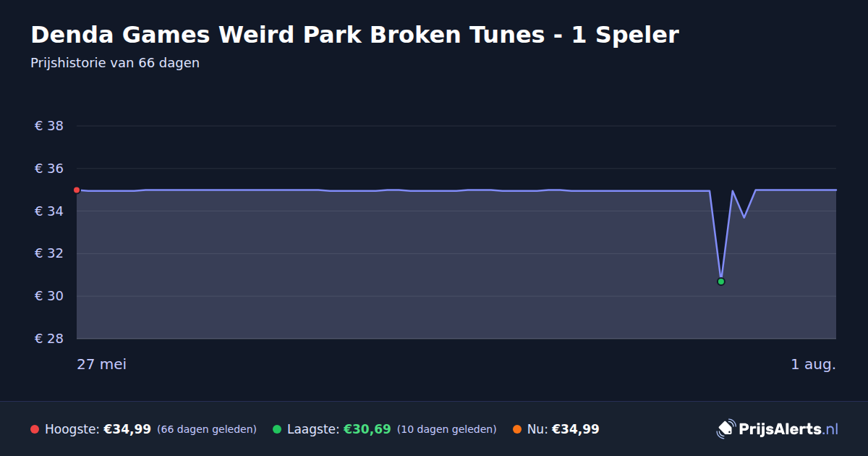Click the € 34 axis label
868x456 pixels.
point(49,211)
